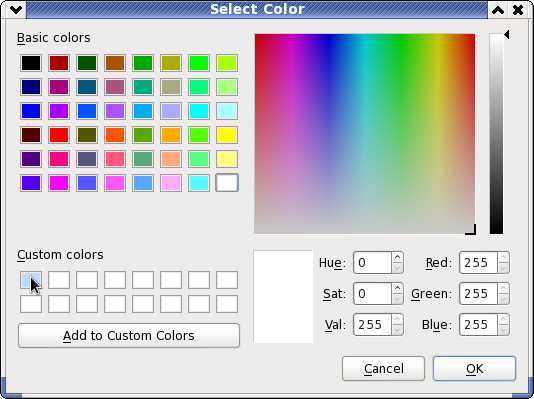Click Add to Custom Colors button

point(129,336)
